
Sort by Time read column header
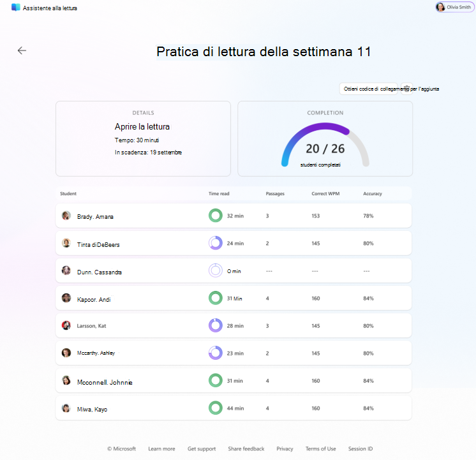pyautogui.click(x=219, y=193)
